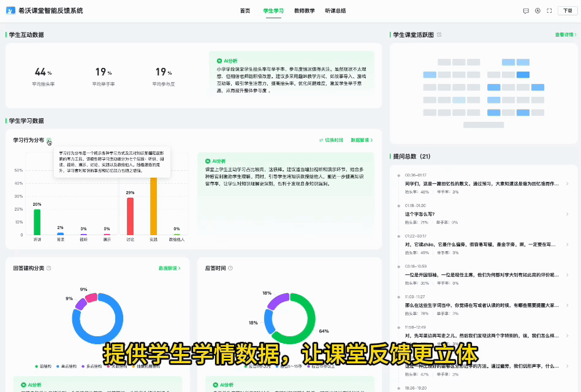
Task: Go to the 听课总结 tab
Action: coord(335,11)
